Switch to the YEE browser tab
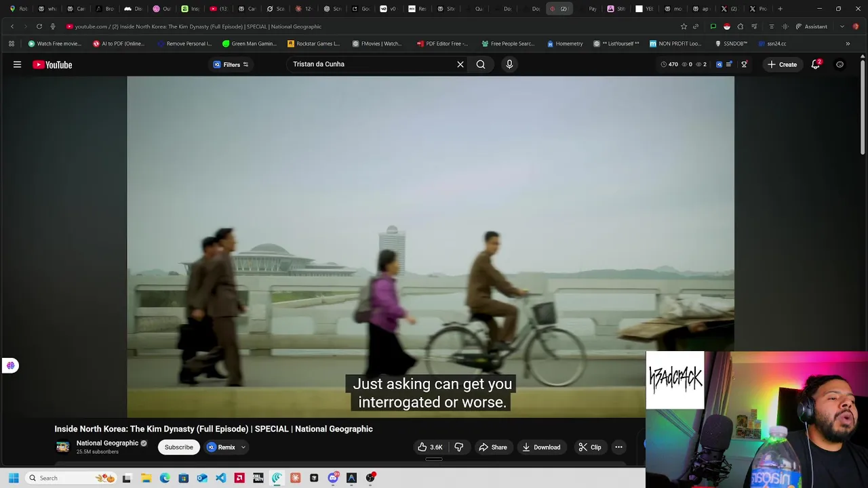This screenshot has width=868, height=488. click(x=644, y=9)
